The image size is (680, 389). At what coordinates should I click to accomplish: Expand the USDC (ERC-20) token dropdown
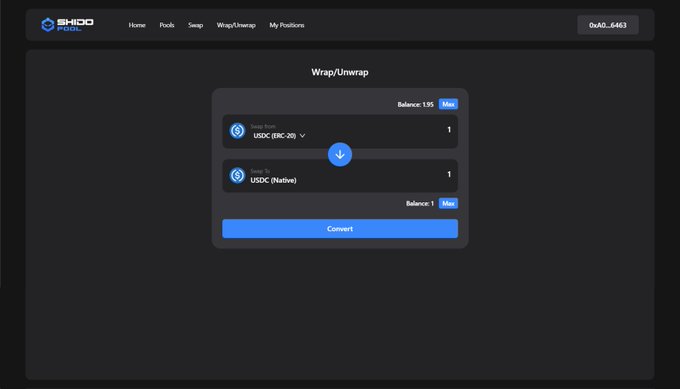pos(279,136)
